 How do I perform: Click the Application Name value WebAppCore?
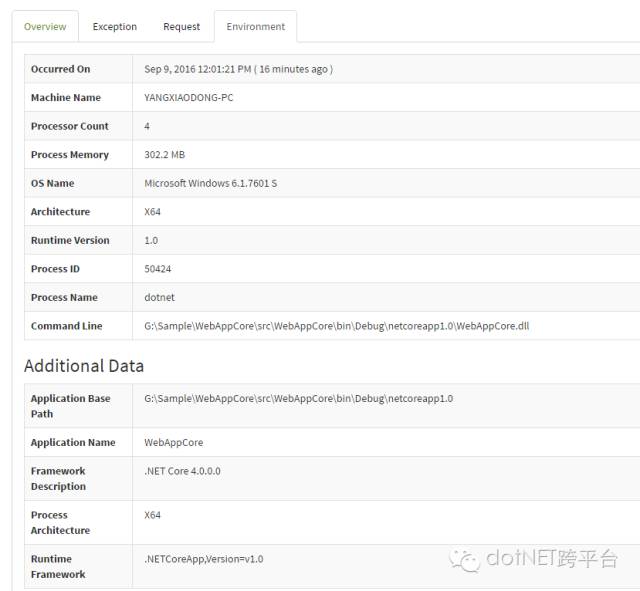coord(173,442)
